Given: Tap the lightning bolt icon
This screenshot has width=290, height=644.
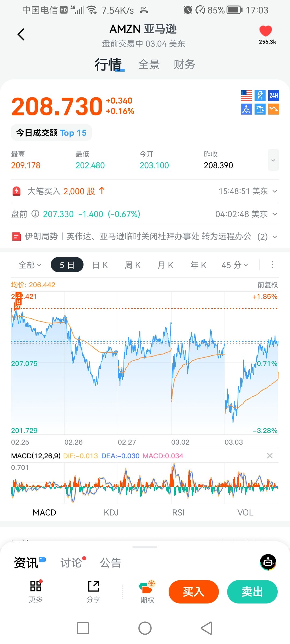Looking at the screenshot, I should [260, 96].
